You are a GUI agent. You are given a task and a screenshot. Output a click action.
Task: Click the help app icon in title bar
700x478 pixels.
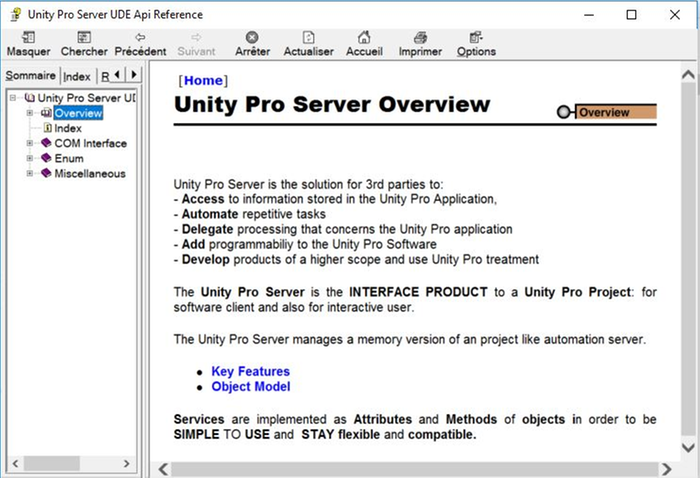(16, 14)
